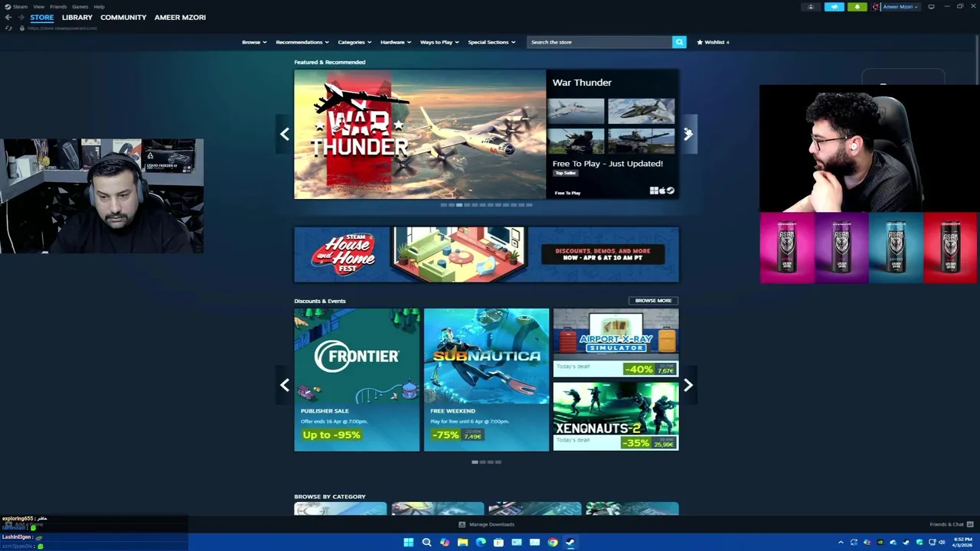Open the Help menu
Image resolution: width=980 pixels, height=551 pixels.
(x=99, y=6)
